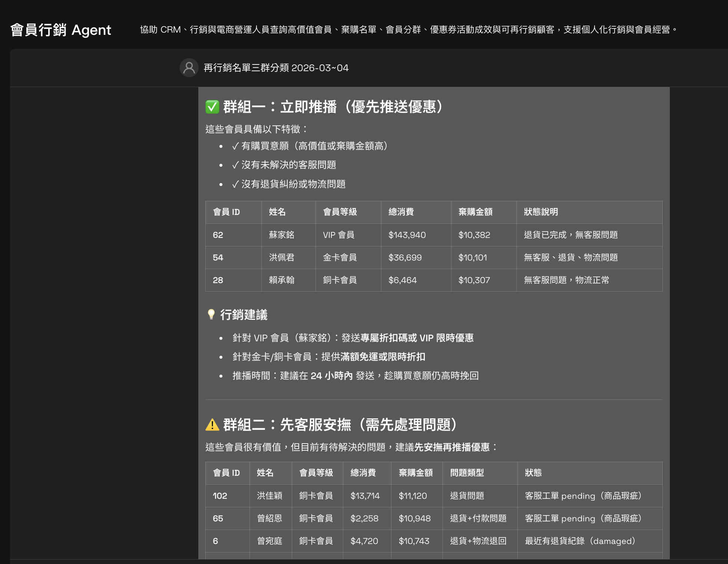This screenshot has width=728, height=564.
Task: Click the total spend $143,940
Action: pyautogui.click(x=407, y=235)
